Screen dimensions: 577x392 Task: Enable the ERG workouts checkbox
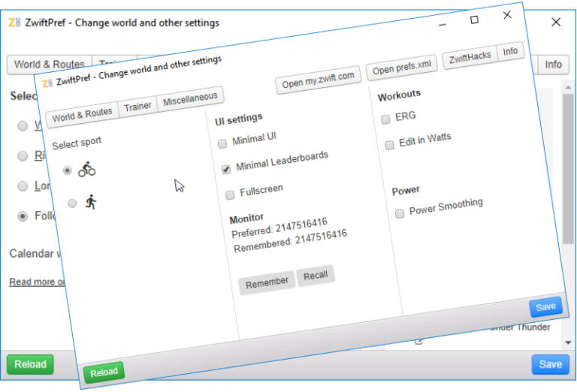coord(385,119)
